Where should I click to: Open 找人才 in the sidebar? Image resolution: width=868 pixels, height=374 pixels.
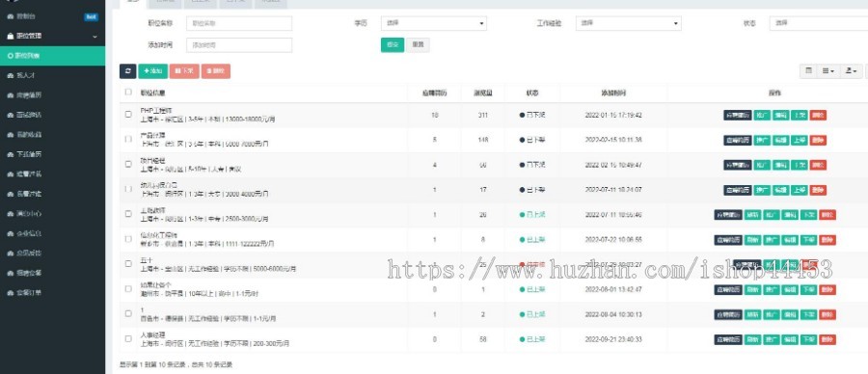[53, 75]
